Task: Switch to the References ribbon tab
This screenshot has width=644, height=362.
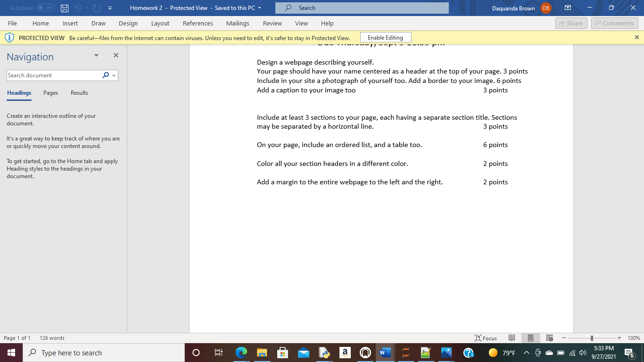Action: tap(198, 23)
